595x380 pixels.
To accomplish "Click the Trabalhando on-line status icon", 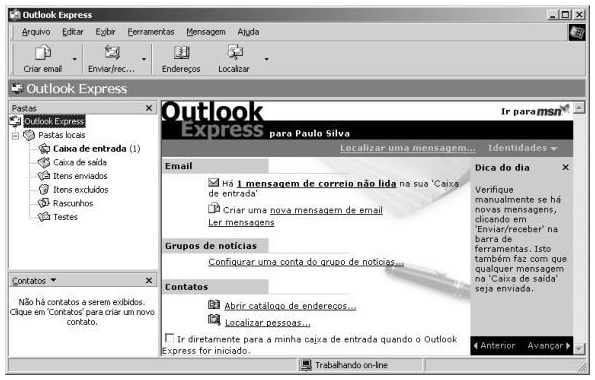I will [306, 365].
